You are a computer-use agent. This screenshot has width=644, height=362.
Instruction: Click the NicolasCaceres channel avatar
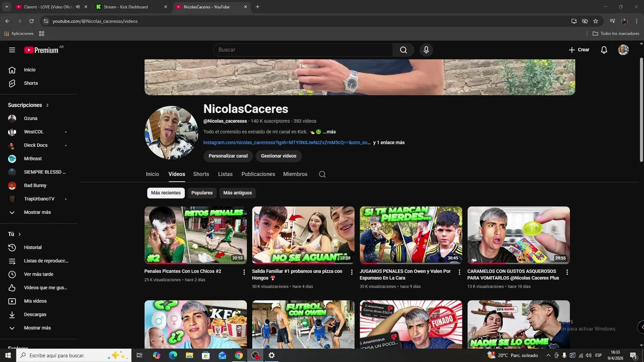[172, 133]
